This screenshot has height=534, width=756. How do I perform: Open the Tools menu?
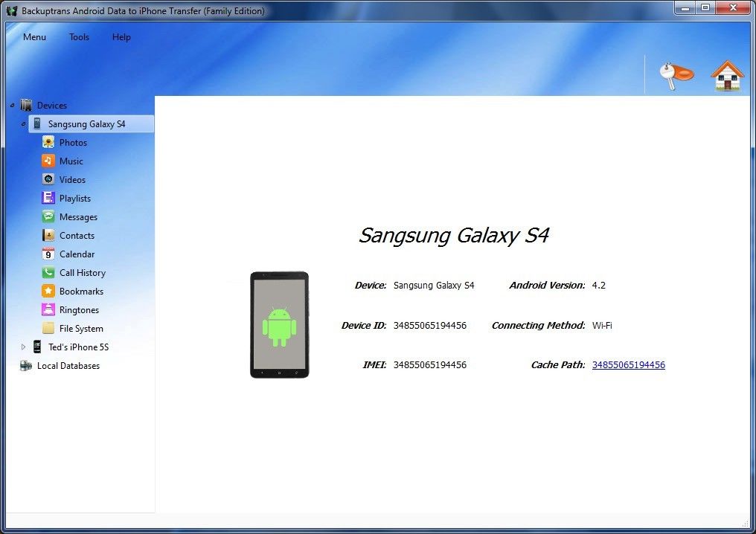[x=79, y=37]
